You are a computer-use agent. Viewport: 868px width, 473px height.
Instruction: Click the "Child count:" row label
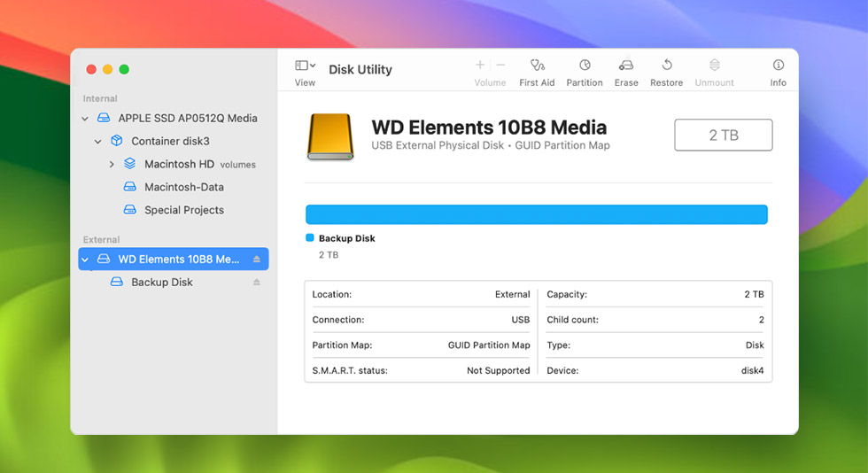tap(572, 320)
